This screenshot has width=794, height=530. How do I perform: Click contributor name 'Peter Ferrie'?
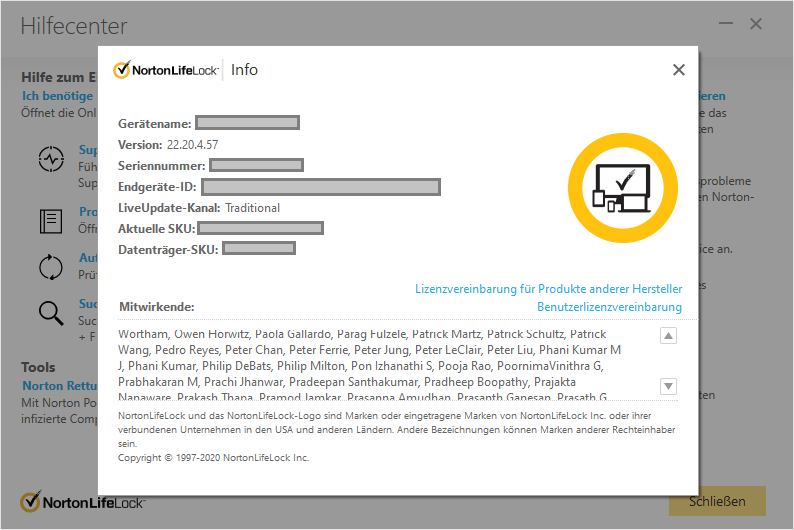coord(319,350)
